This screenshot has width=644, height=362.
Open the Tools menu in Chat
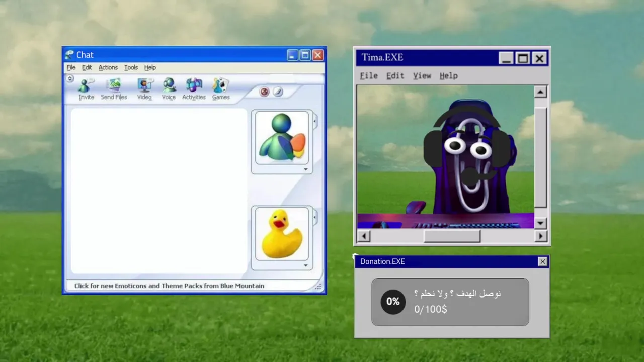click(131, 67)
